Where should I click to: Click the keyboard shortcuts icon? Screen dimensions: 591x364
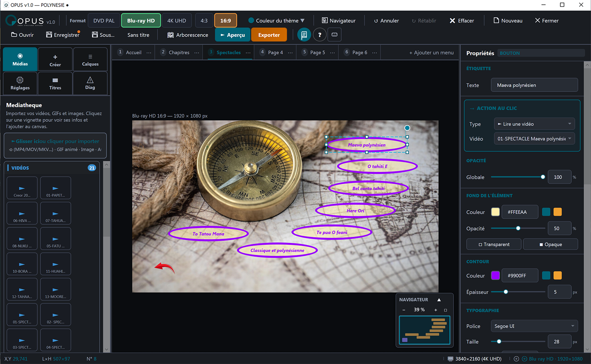click(x=335, y=35)
